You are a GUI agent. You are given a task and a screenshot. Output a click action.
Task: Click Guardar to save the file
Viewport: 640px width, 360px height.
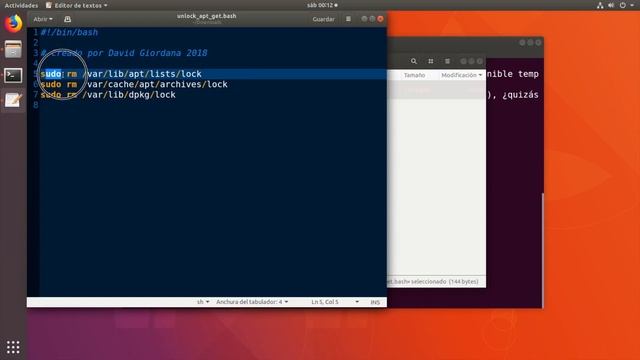coord(323,19)
